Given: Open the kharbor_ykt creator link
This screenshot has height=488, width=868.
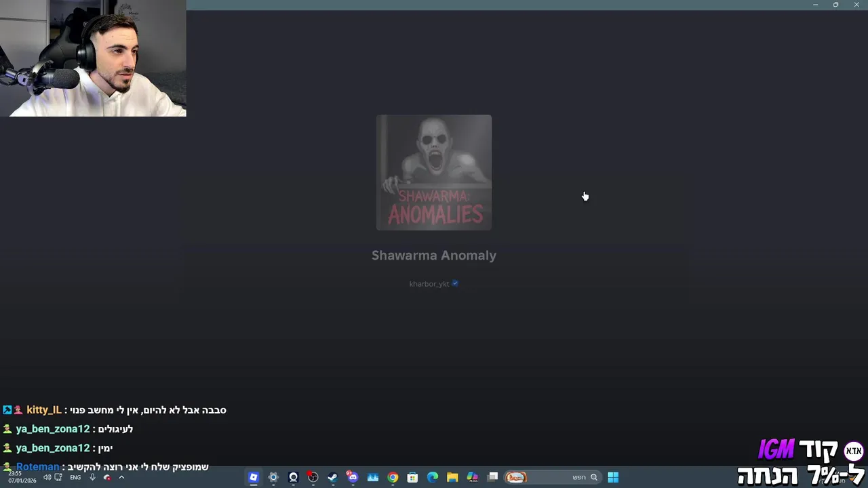Looking at the screenshot, I should coord(429,284).
